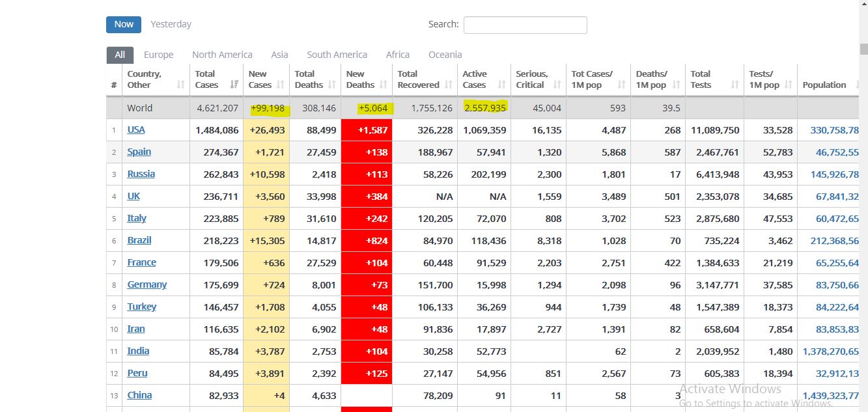
Task: Open the South America tab
Action: (337, 55)
